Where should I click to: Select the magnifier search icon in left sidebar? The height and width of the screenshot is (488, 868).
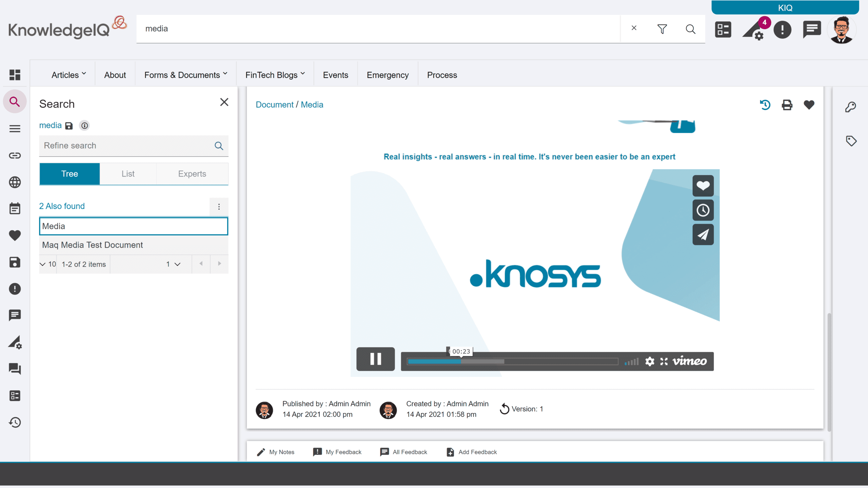15,101
